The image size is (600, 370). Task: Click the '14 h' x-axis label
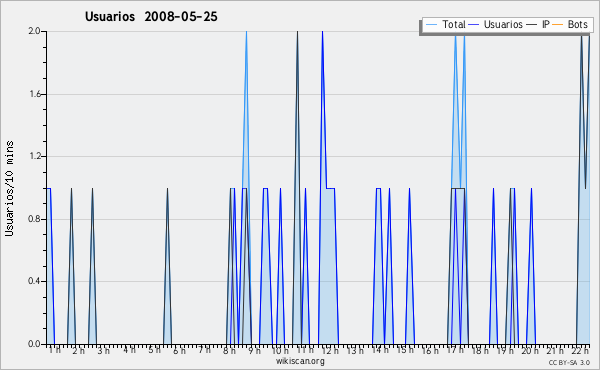coord(380,350)
